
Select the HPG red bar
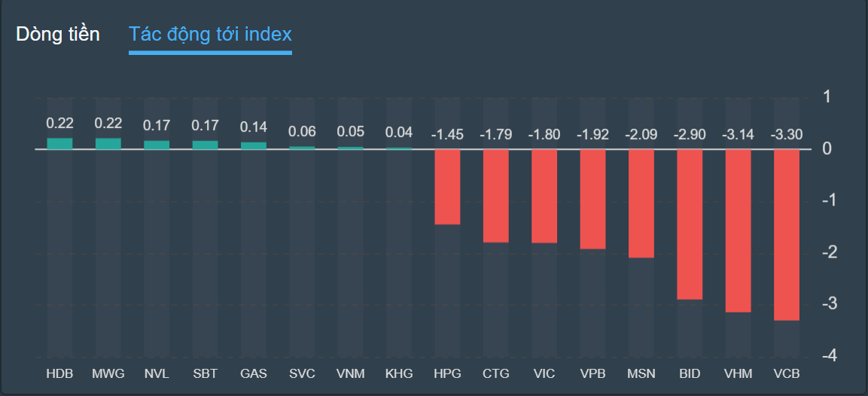[x=447, y=187]
